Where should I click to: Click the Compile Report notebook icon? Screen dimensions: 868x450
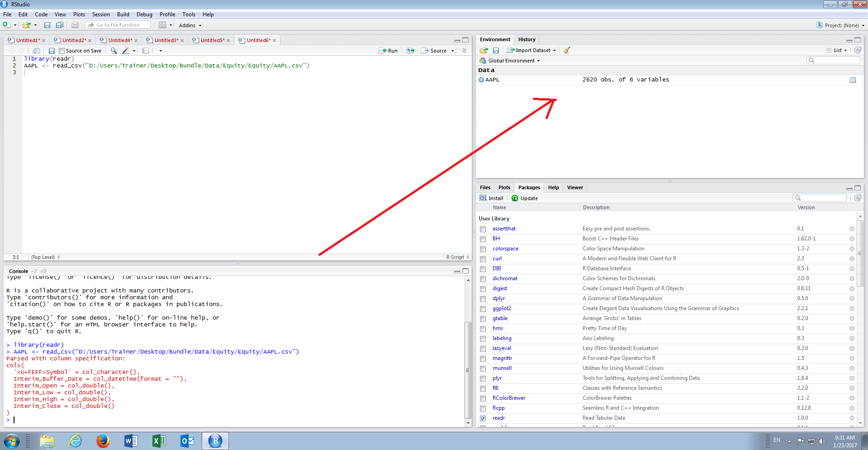point(146,51)
